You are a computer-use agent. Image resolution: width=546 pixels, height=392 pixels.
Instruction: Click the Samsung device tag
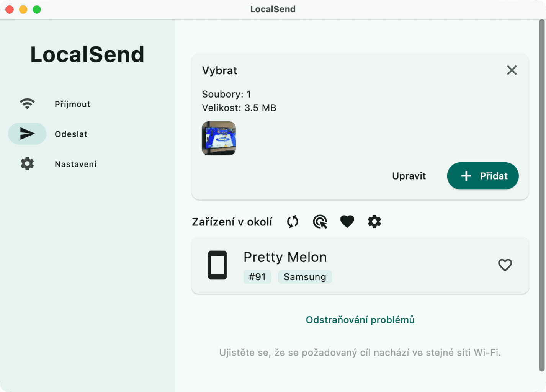[305, 277]
